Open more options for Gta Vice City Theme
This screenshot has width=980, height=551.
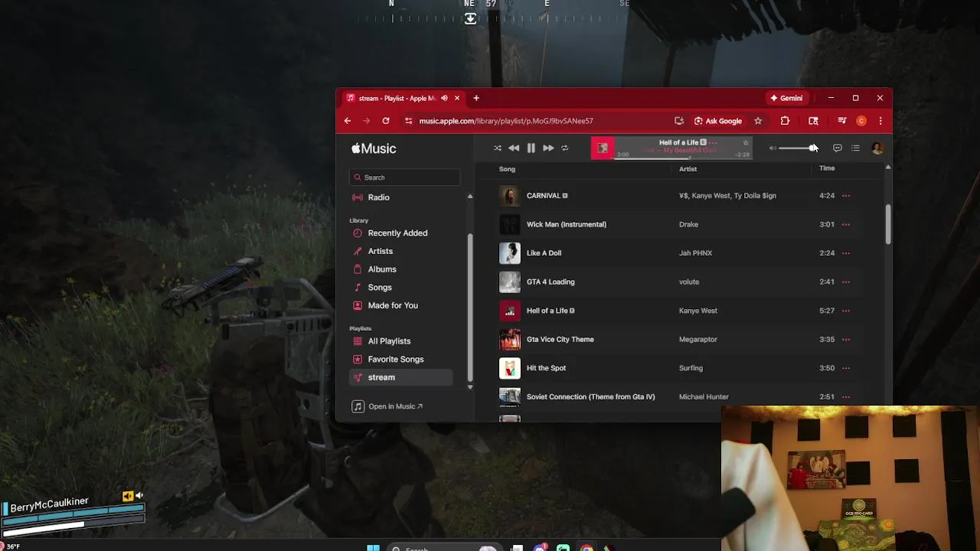[846, 339]
